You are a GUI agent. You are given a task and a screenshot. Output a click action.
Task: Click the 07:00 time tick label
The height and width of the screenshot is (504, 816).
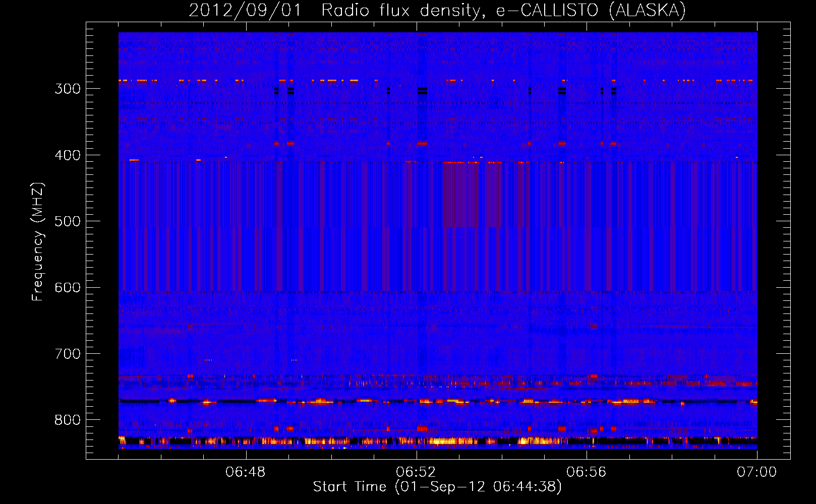[x=757, y=472]
